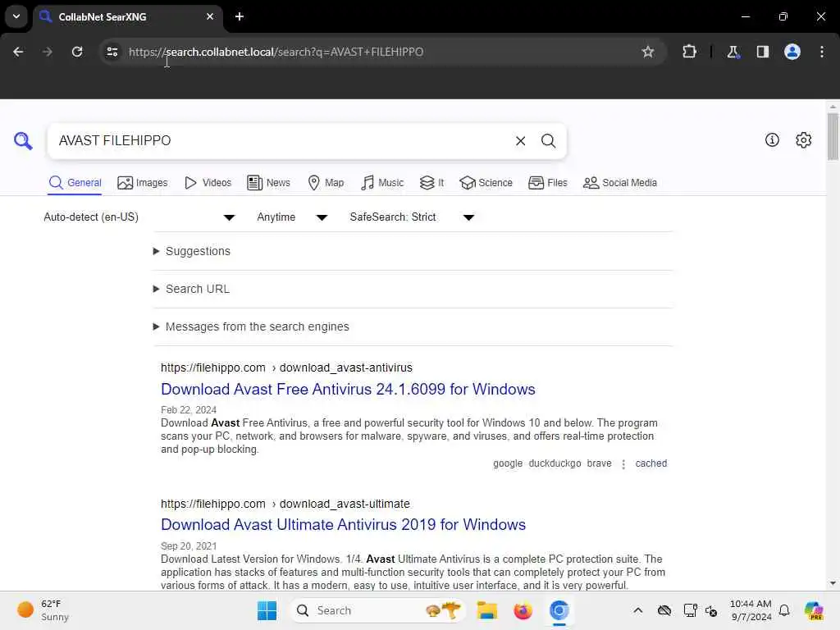Show hidden tray icons chevron
This screenshot has height=630, width=840.
tap(637, 610)
